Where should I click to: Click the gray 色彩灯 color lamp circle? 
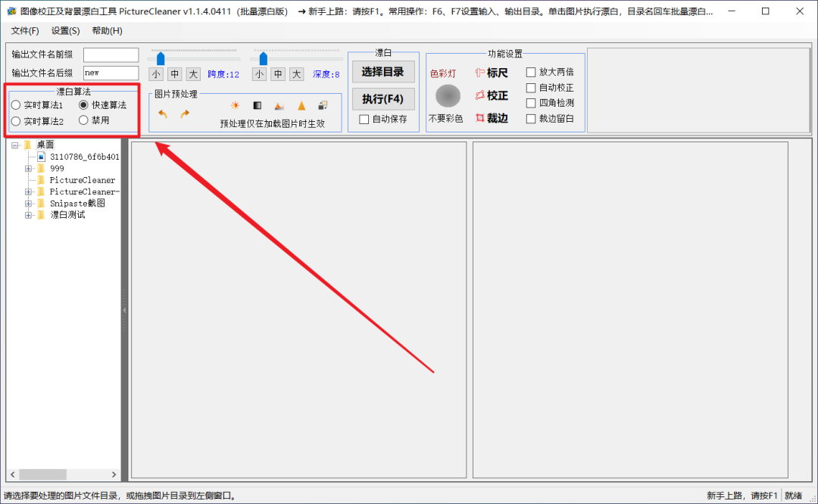pyautogui.click(x=448, y=96)
